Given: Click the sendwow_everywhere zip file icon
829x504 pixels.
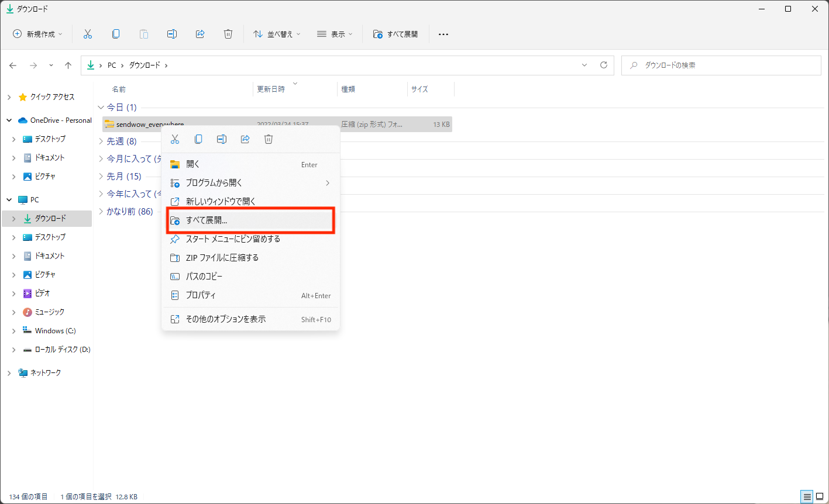Looking at the screenshot, I should pos(109,124).
